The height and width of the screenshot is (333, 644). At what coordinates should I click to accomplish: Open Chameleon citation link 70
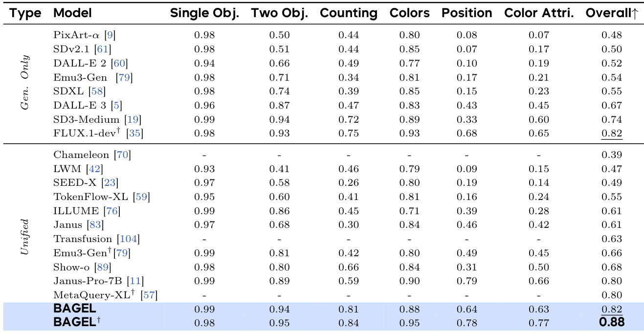[122, 155]
